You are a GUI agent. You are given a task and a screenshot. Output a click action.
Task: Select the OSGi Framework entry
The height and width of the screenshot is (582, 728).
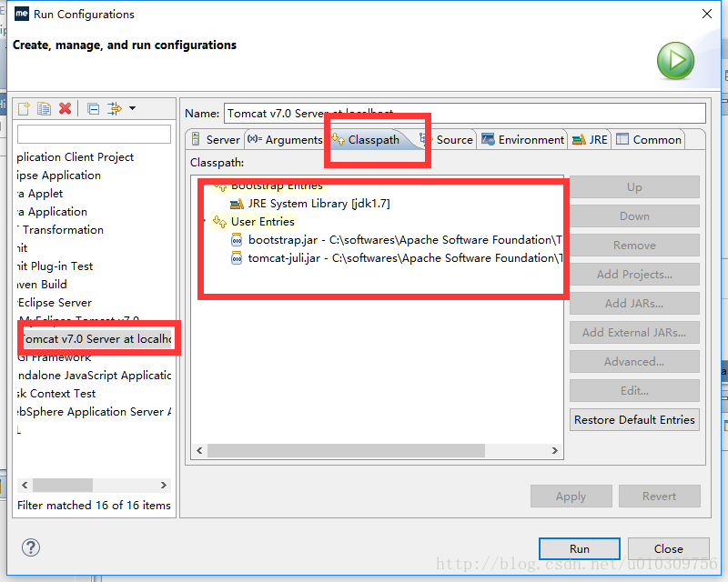(55, 356)
